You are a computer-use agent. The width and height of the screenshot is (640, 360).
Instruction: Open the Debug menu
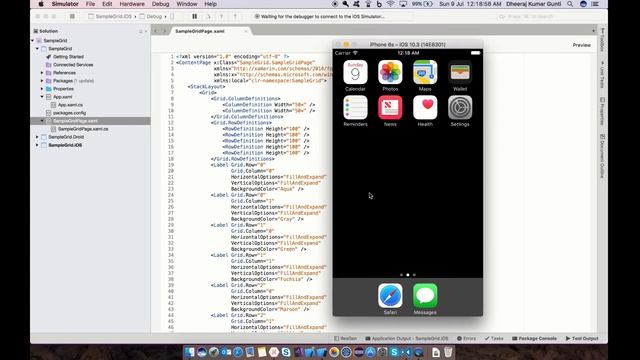tap(160, 4)
